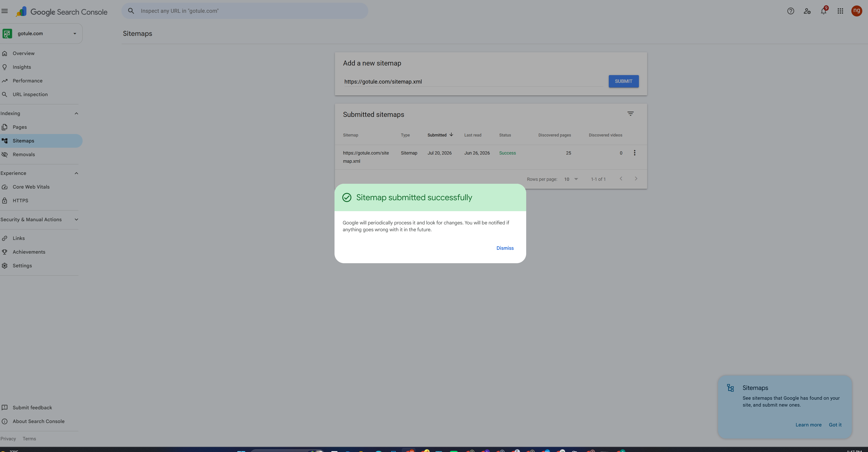Open the main hamburger menu
This screenshot has width=868, height=452.
[5, 11]
